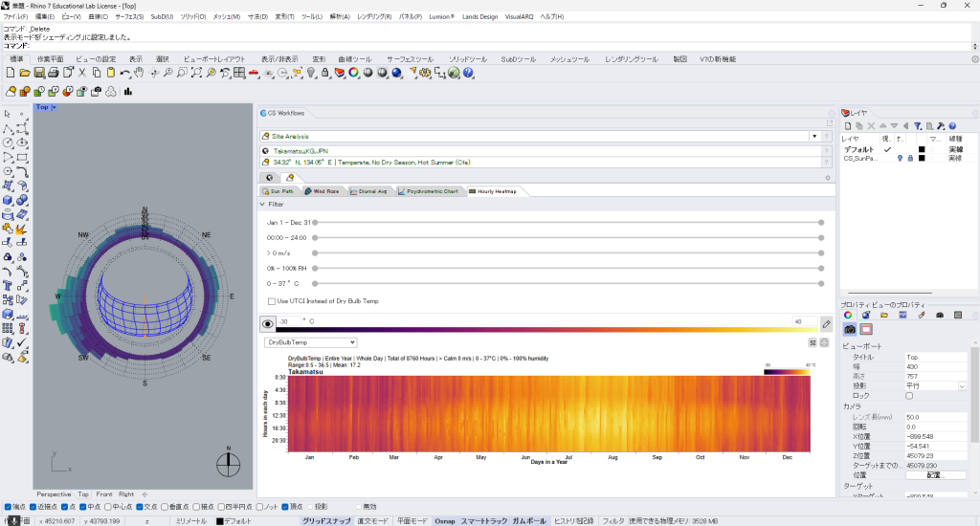
Task: Toggle eye visibility icon beside color scale
Action: [268, 324]
